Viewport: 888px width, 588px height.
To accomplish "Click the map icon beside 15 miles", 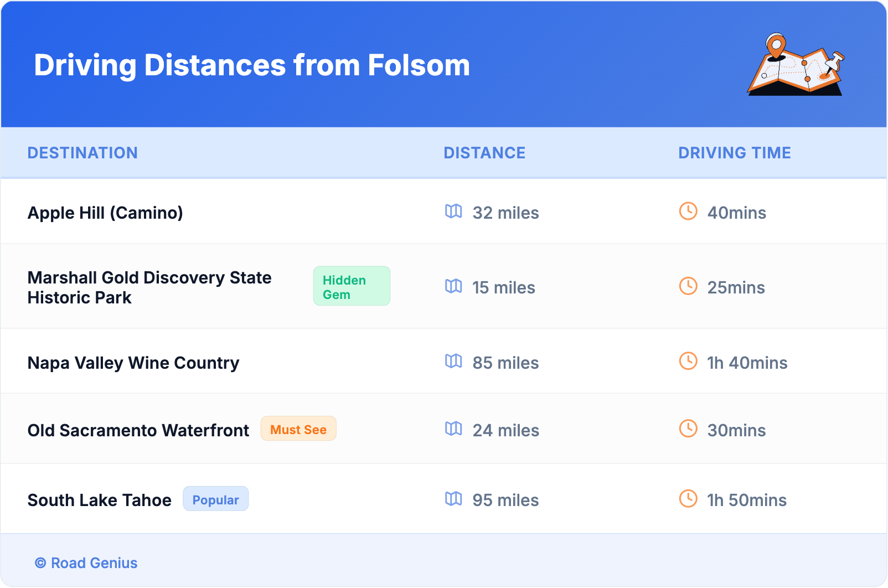I will point(453,286).
